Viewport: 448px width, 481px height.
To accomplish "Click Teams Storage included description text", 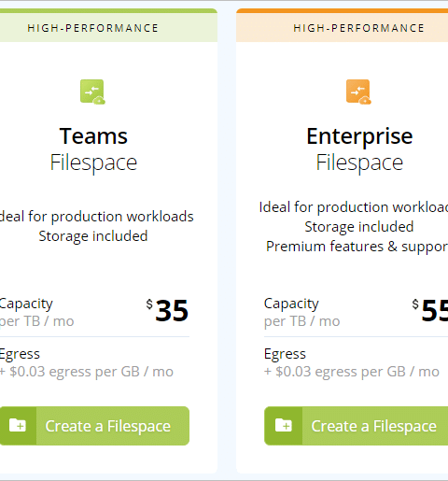I will click(x=93, y=236).
